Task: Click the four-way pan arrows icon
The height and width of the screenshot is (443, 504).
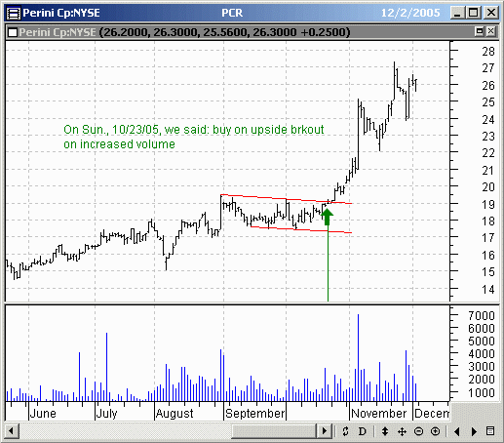Action: pos(402,431)
